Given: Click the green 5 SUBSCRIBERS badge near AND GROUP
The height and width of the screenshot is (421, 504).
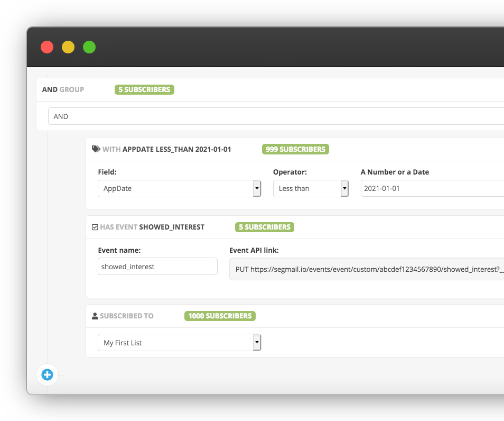Looking at the screenshot, I should coord(144,89).
